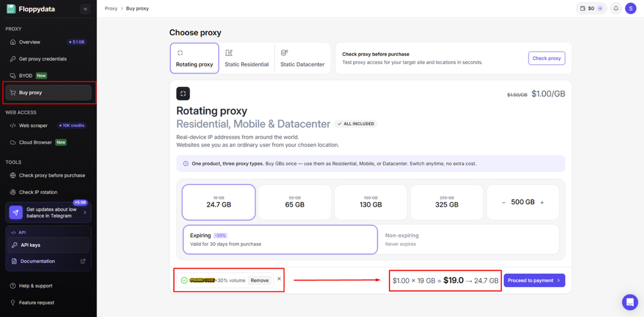Viewport: 644px width, 317px height.
Task: Click the wallet balance icon
Action: pos(583,9)
